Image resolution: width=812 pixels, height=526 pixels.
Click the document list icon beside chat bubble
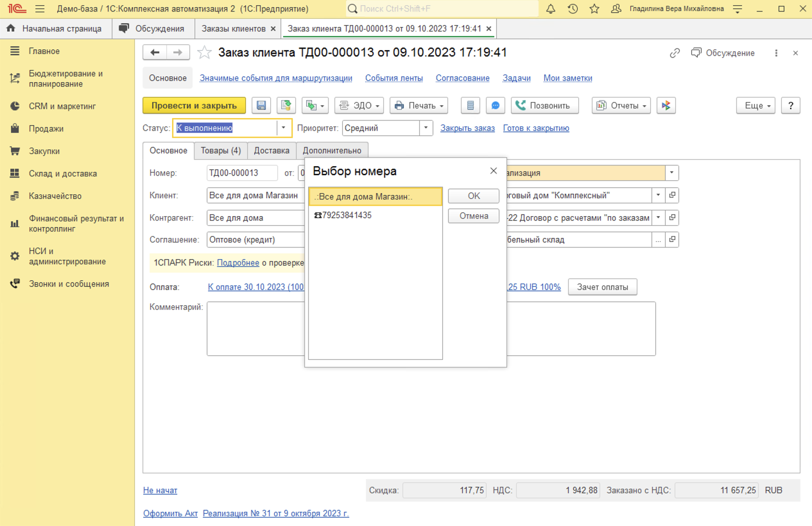pyautogui.click(x=471, y=106)
